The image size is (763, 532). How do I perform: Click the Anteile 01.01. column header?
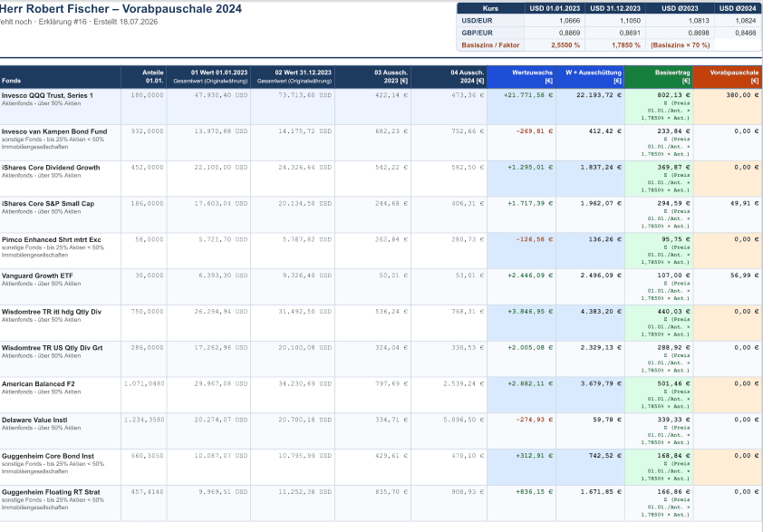144,77
